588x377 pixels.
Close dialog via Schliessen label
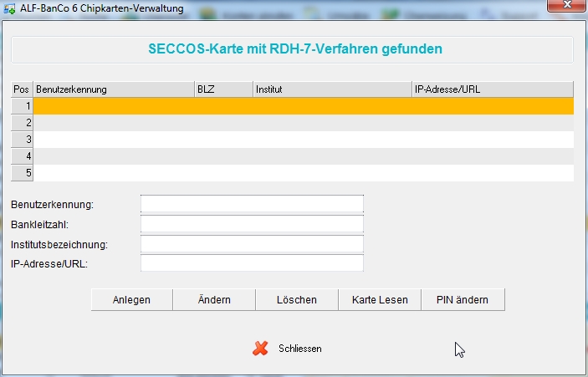pos(300,349)
